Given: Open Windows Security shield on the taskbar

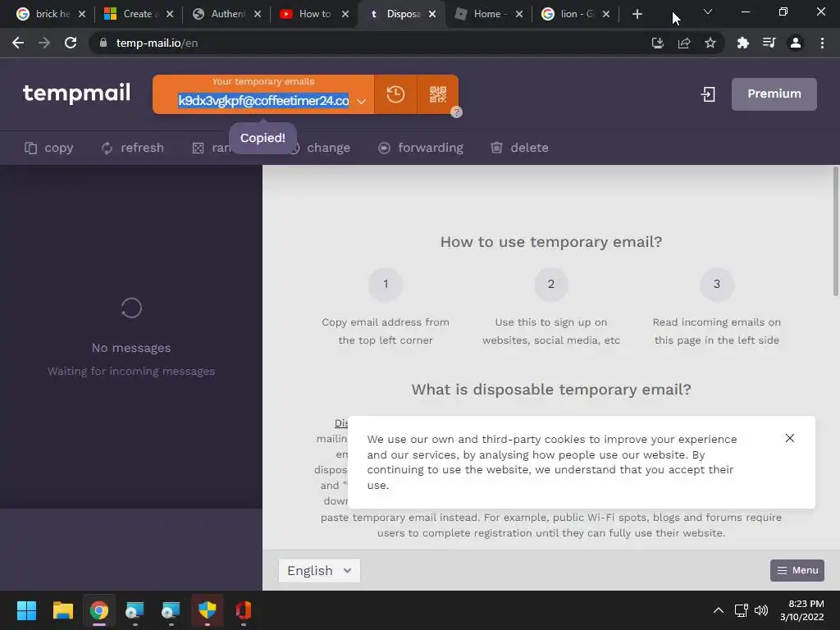Looking at the screenshot, I should 208,610.
